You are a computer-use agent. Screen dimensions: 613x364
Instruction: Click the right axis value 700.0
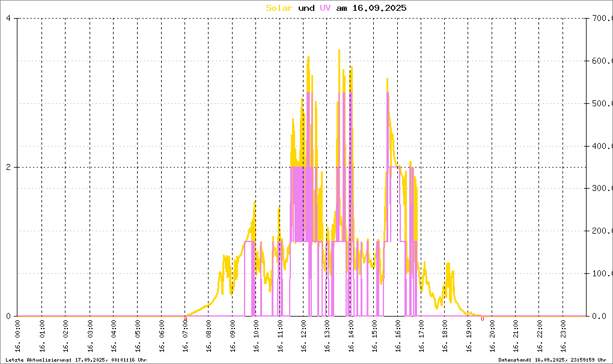601,18
